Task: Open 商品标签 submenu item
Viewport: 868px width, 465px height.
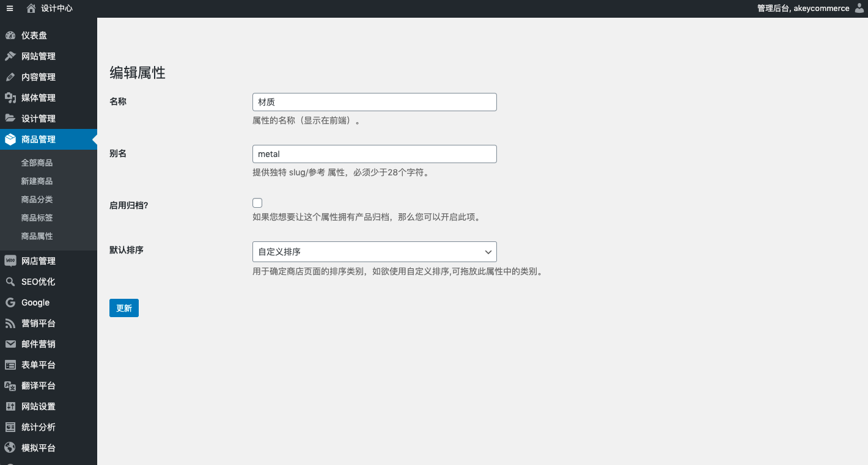Action: click(x=37, y=218)
